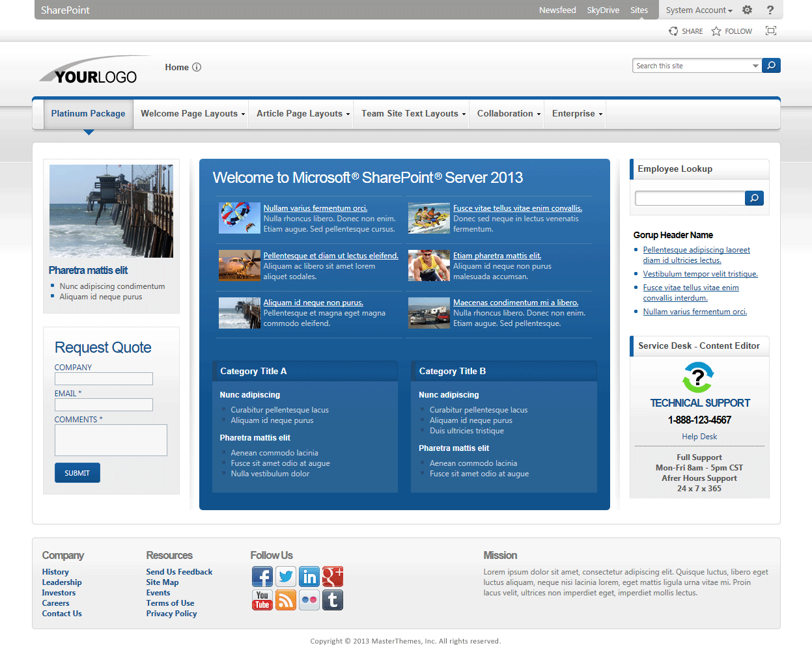Expand the Welcome Page Layouts menu
The width and height of the screenshot is (812, 652).
191,113
